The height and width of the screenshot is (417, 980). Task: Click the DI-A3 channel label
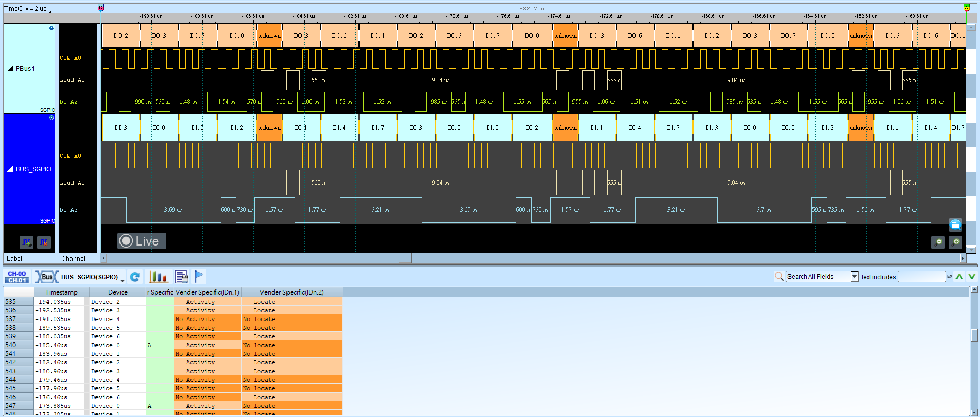[68, 210]
